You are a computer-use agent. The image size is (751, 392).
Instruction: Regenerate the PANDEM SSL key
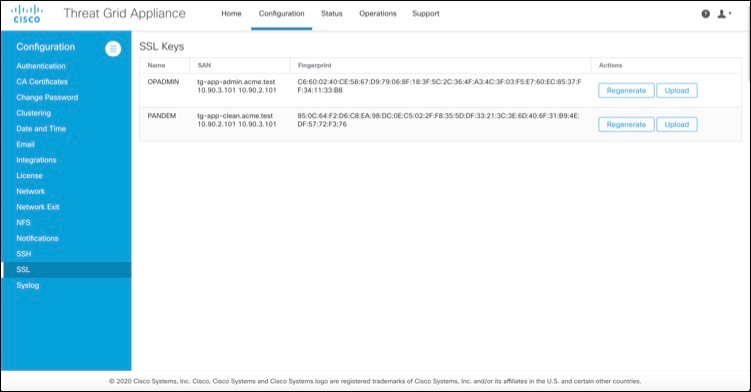pyautogui.click(x=626, y=125)
